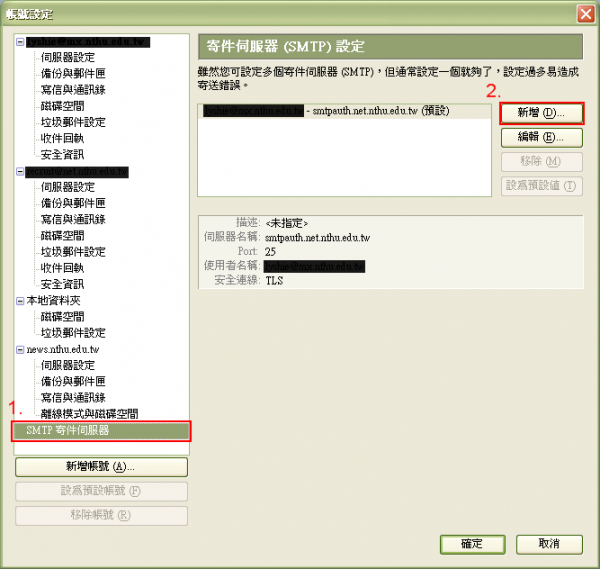Open 離線模式與磁碟空間 under news.nthu.edu.tw
This screenshot has height=569, width=600.
[89, 414]
